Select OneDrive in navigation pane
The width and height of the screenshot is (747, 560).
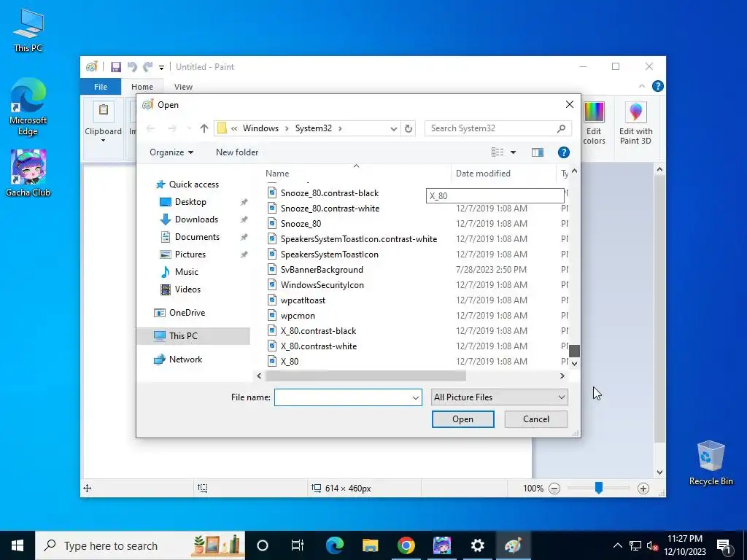click(187, 313)
